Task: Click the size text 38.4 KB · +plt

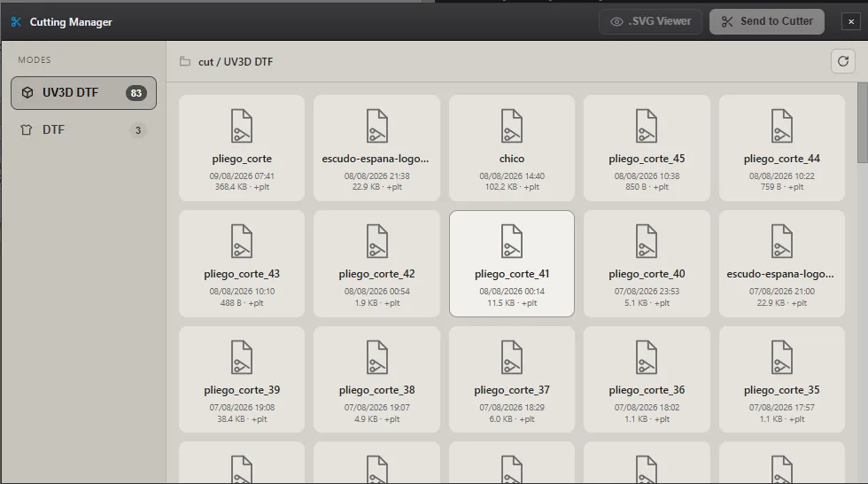Action: click(242, 419)
